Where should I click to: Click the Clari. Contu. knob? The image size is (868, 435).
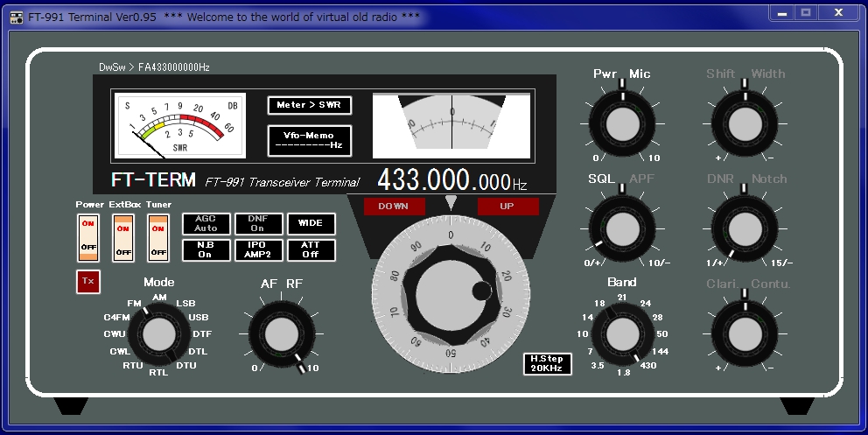(x=745, y=334)
